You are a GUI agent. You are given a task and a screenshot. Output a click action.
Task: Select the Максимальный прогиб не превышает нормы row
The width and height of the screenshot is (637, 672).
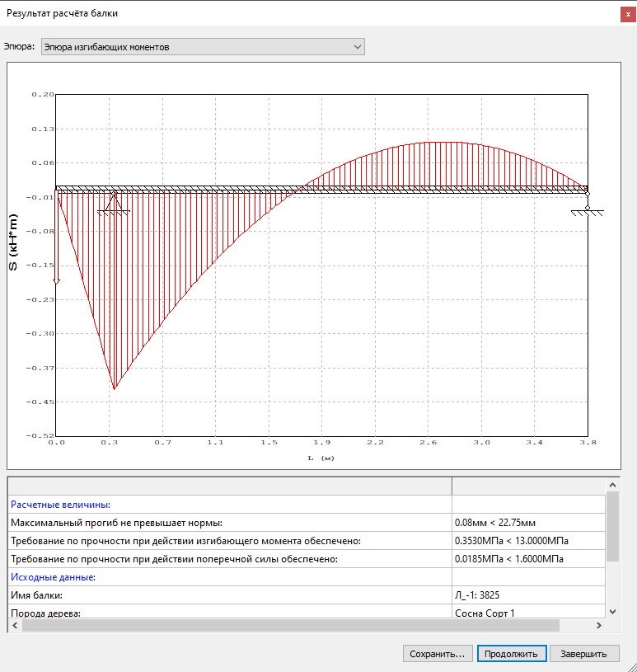point(307,523)
